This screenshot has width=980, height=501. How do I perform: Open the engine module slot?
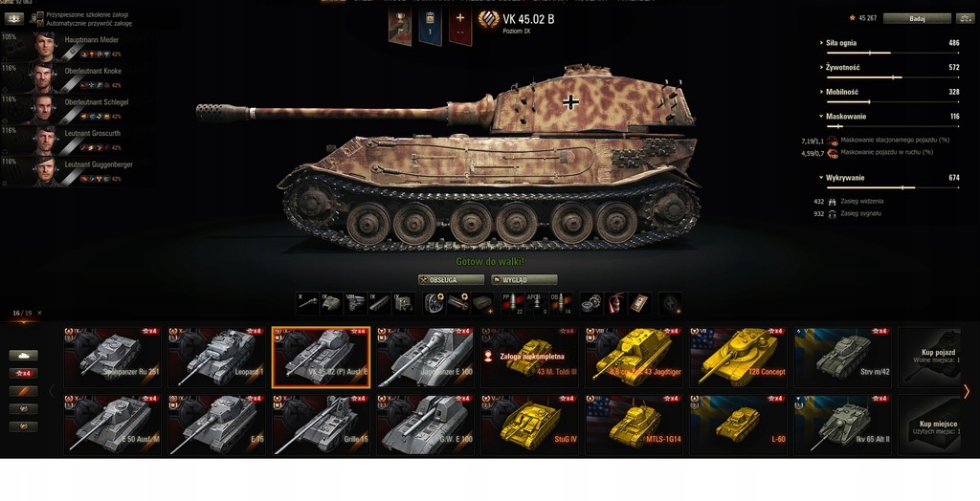(x=355, y=303)
